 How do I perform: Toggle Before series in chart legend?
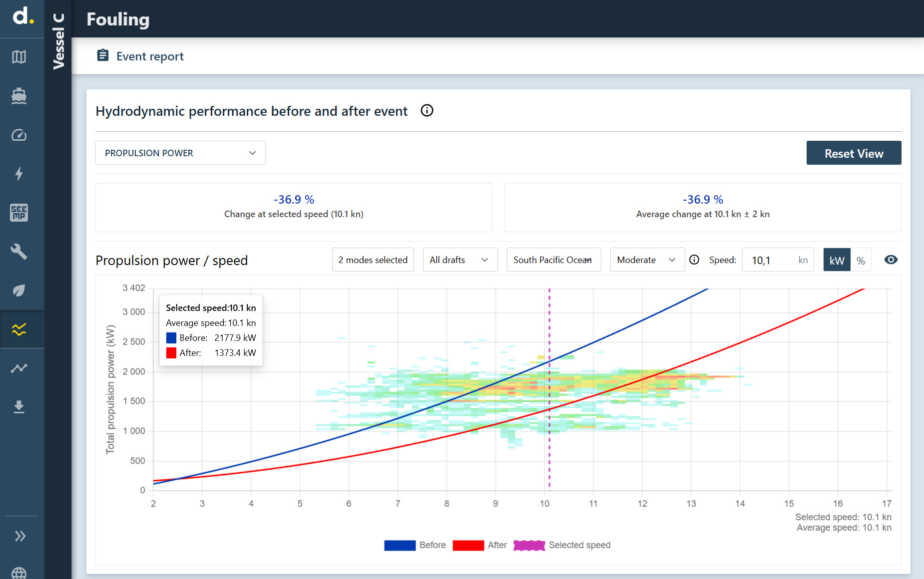pos(415,545)
